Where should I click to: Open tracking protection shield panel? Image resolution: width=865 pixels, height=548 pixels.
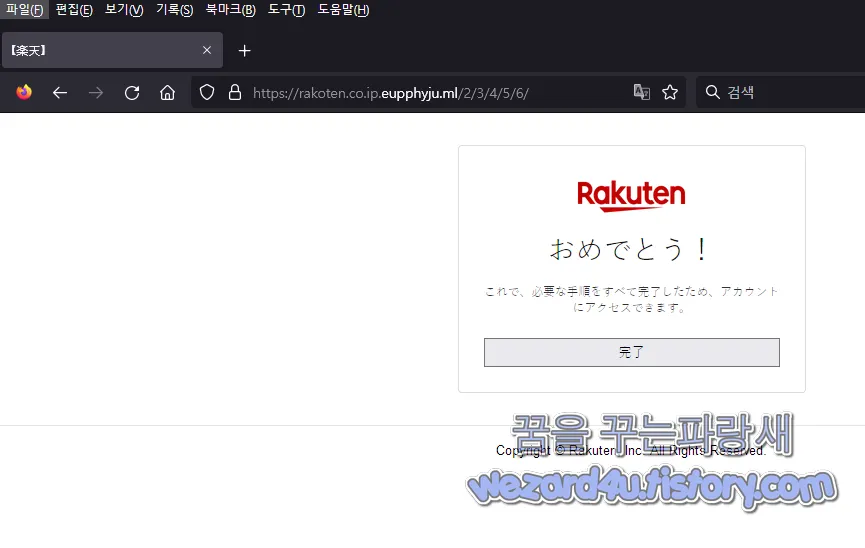(207, 92)
